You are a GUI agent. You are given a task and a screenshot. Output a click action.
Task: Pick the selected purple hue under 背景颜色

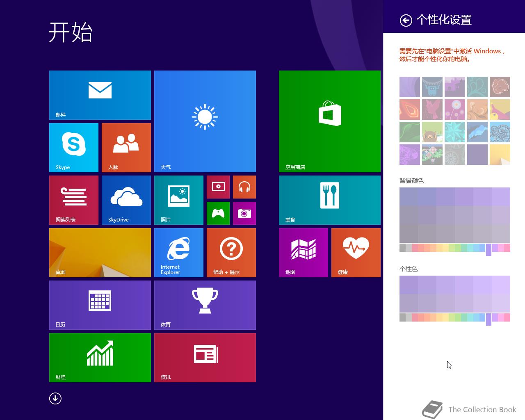tap(488, 249)
